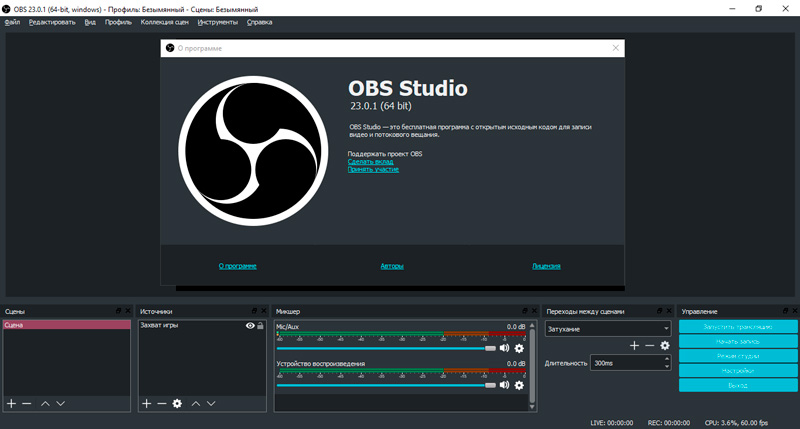Mute the Mic/Aux channel
This screenshot has width=800, height=429.
[504, 348]
